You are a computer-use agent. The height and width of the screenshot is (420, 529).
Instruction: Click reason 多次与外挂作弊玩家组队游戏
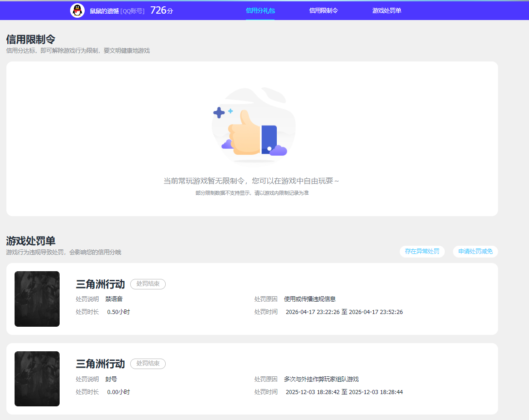pyautogui.click(x=321, y=379)
